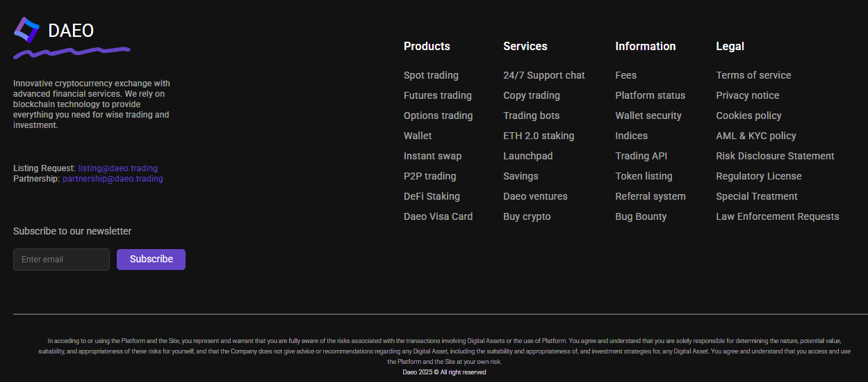The image size is (868, 382).
Task: Click the Enter email input field
Action: click(x=61, y=260)
